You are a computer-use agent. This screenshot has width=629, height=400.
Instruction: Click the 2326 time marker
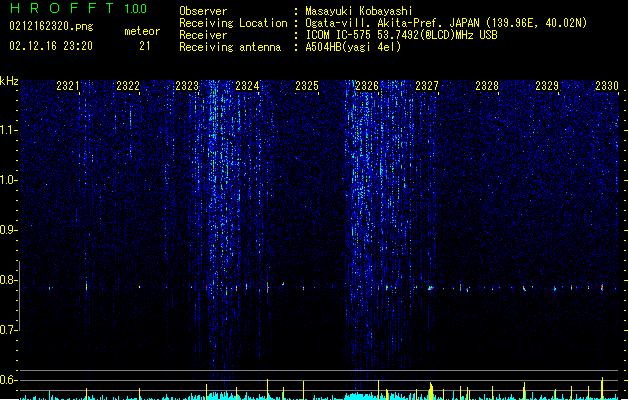(x=367, y=86)
